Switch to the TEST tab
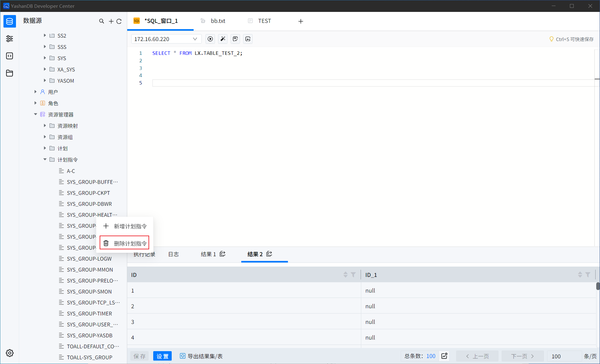Image resolution: width=600 pixels, height=364 pixels. click(264, 21)
